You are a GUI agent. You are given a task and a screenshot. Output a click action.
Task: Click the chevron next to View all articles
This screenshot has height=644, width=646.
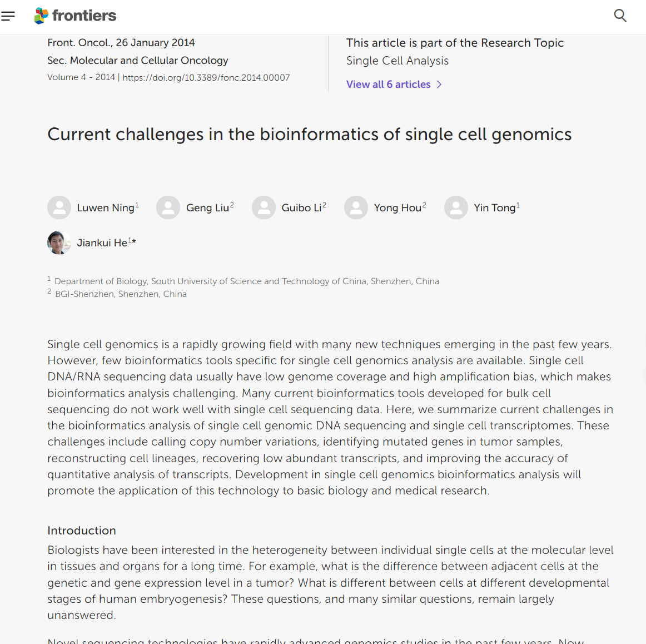[439, 85]
